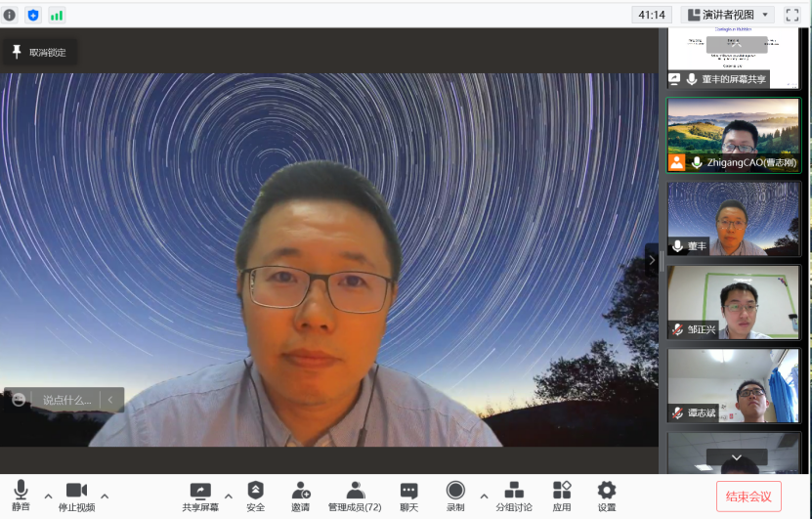
Task: Open the 聊天 chat panel
Action: (x=409, y=496)
